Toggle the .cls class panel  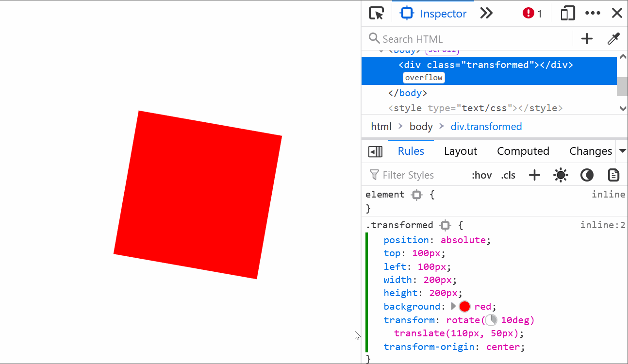(x=508, y=175)
